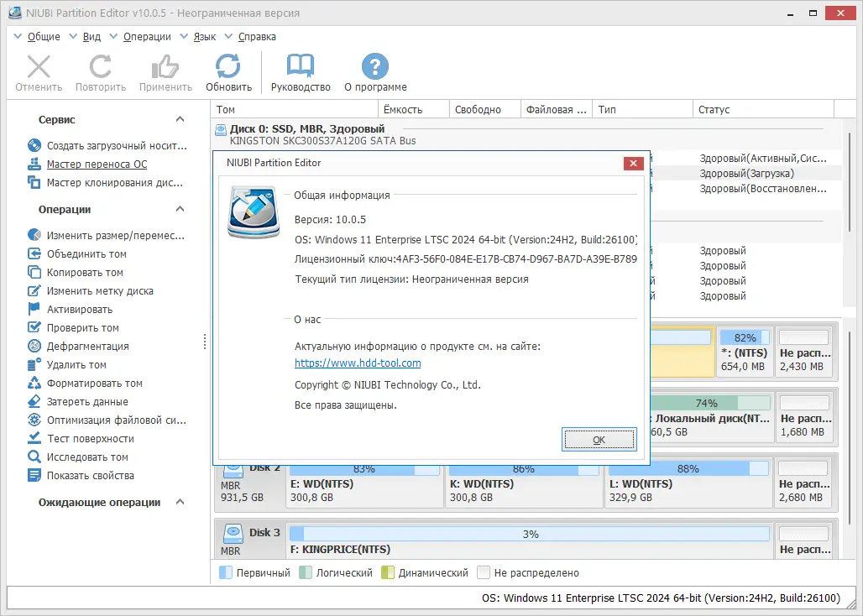
Task: Click the Локальный диск(NT... 74% partition
Action: point(710,417)
